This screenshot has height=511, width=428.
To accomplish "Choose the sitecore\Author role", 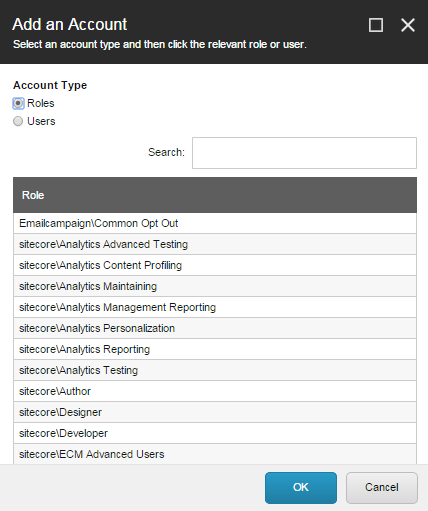I will pos(215,391).
